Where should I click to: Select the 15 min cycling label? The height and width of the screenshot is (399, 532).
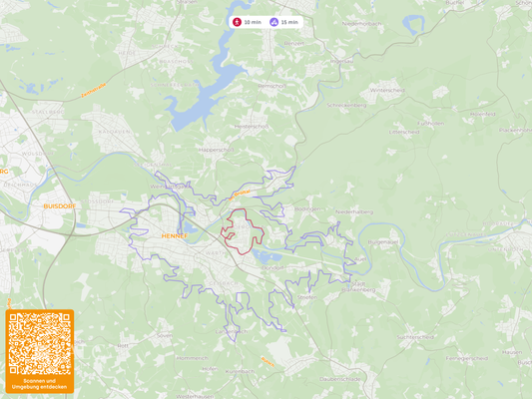click(x=289, y=22)
